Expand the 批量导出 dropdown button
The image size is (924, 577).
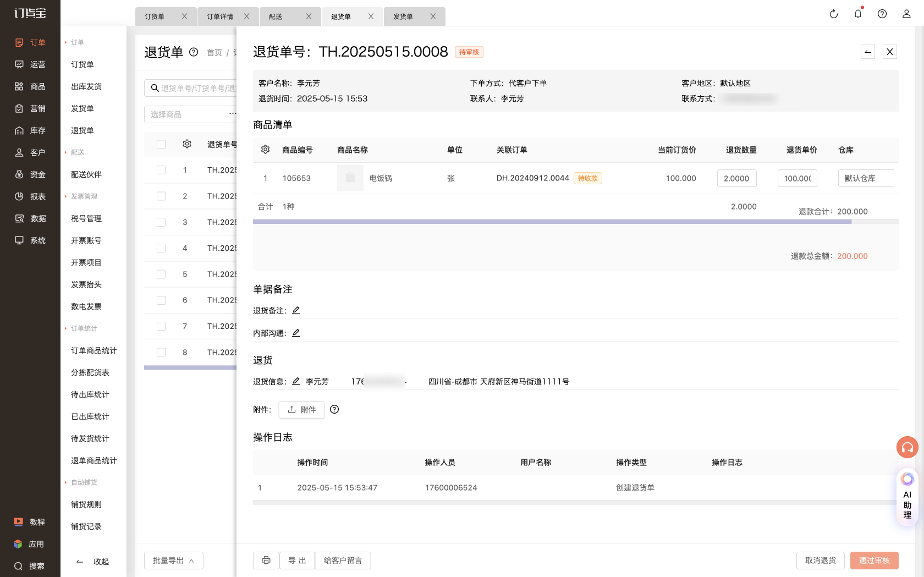pyautogui.click(x=174, y=560)
